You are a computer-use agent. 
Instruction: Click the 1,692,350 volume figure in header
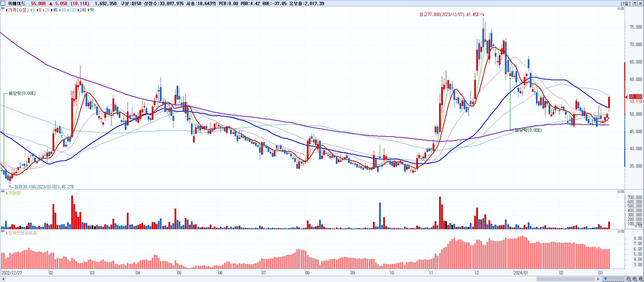point(106,3)
